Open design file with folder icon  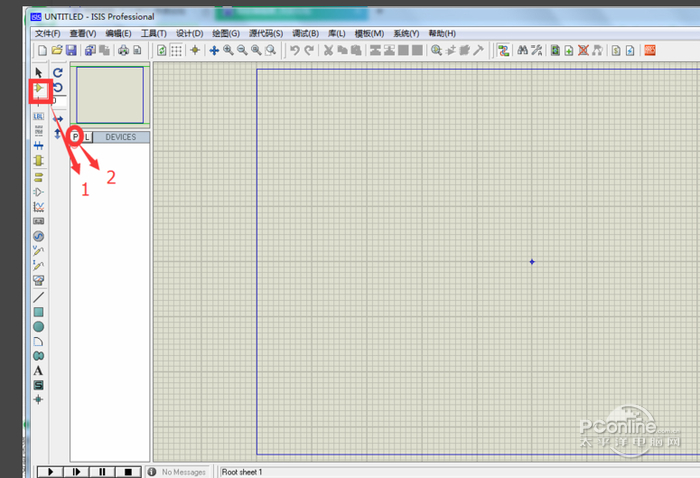click(57, 50)
